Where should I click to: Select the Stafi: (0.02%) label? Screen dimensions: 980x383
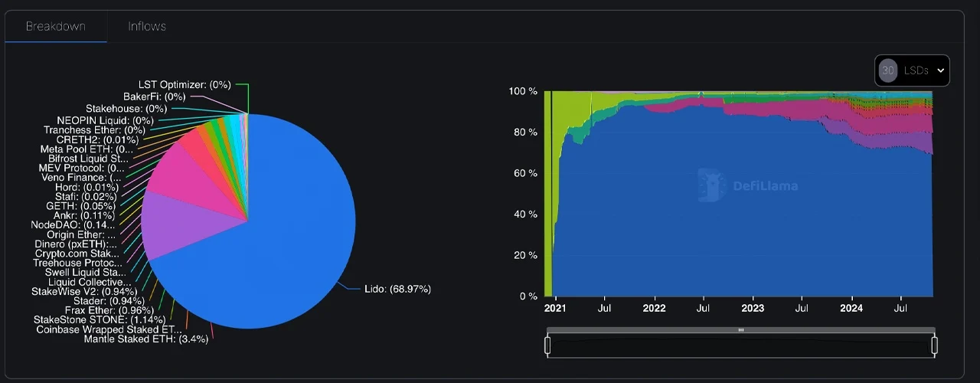pyautogui.click(x=86, y=196)
